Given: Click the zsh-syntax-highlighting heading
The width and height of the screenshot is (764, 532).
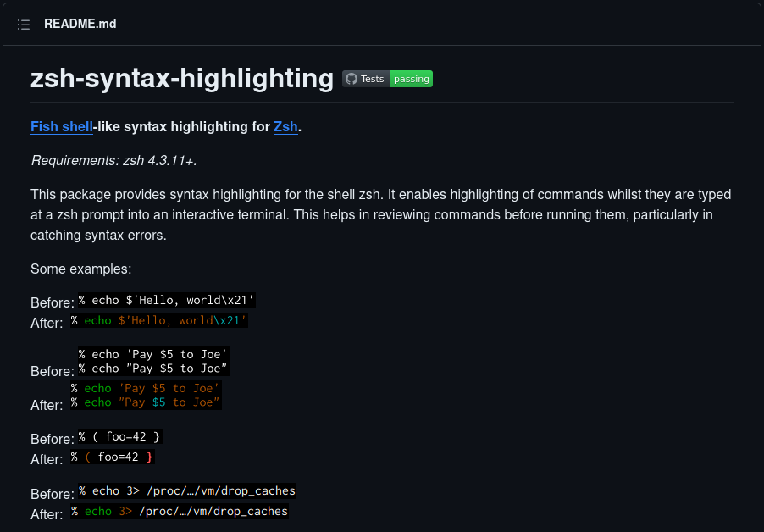Looking at the screenshot, I should (x=182, y=78).
